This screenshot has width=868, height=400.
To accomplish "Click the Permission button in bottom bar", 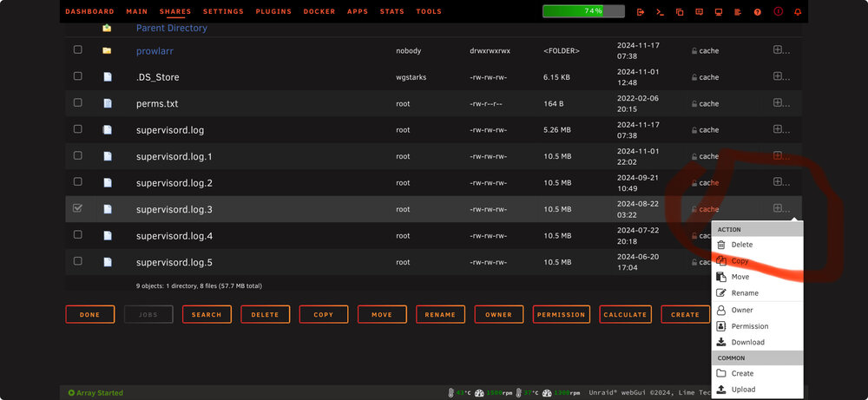I will pyautogui.click(x=562, y=314).
